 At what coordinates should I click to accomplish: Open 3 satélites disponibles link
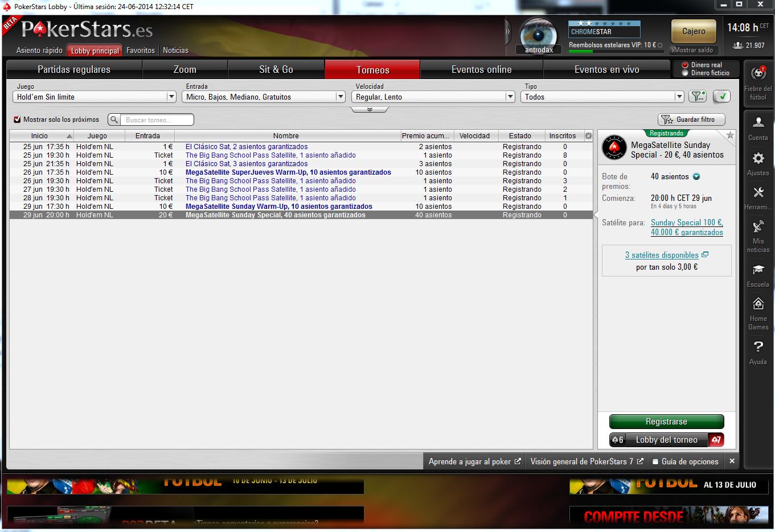[662, 255]
